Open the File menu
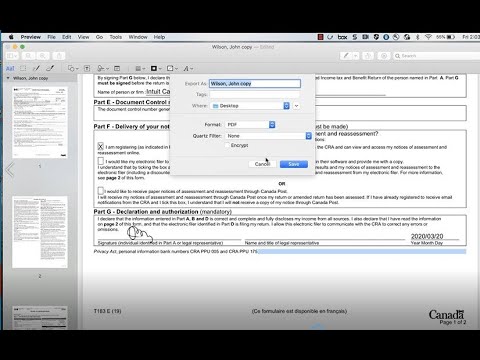 [x=52, y=37]
